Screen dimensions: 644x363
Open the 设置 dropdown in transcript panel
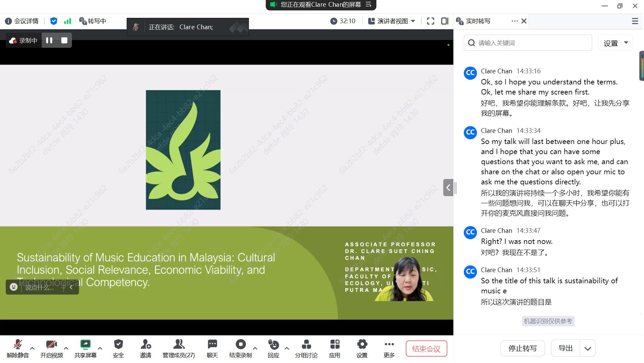[615, 43]
